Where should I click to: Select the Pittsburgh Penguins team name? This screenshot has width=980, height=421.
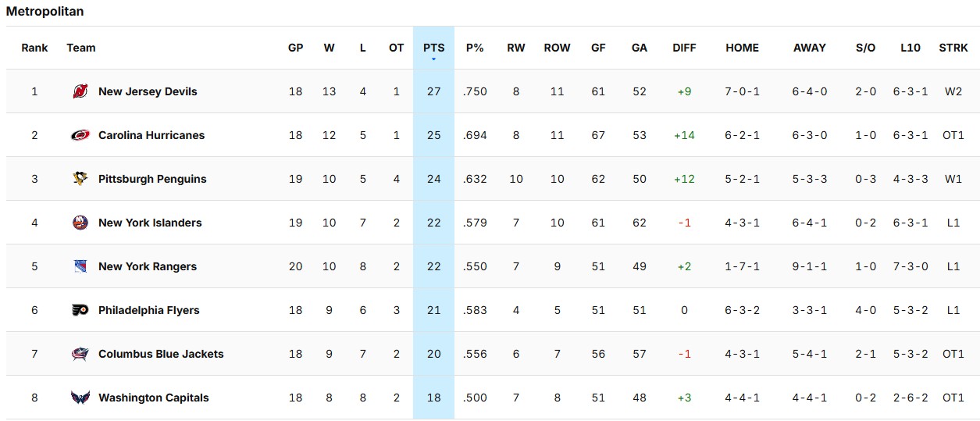coord(152,179)
